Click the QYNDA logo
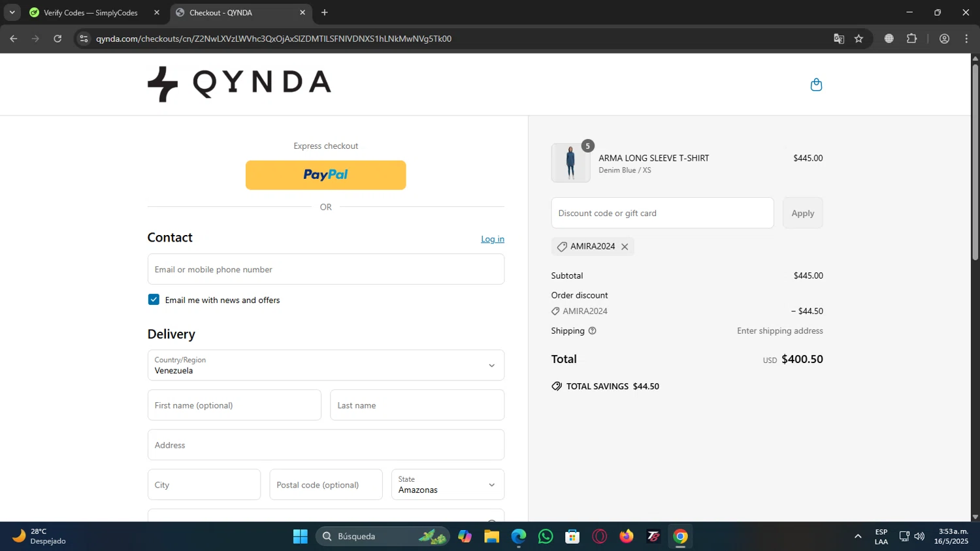Viewport: 980px width, 551px height. point(239,84)
